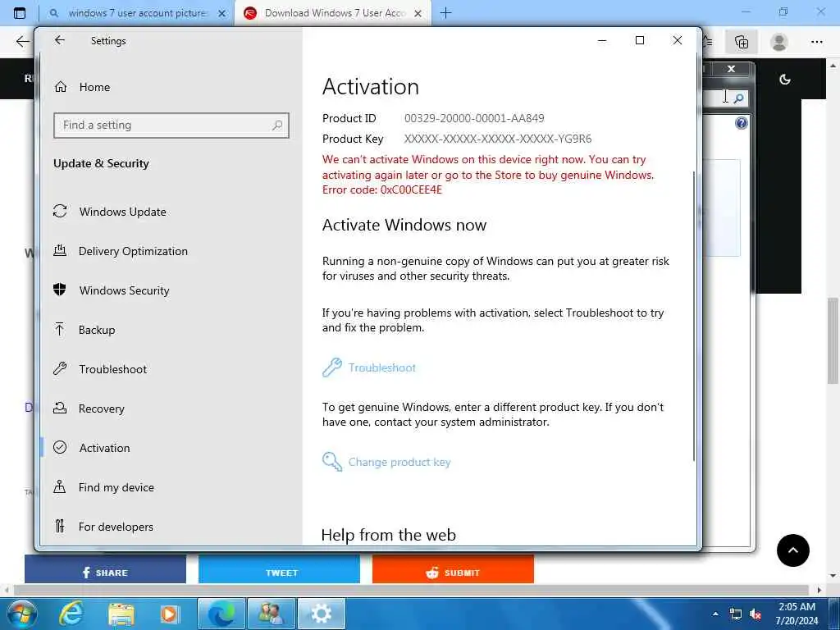
Task: Switch to windows 7 user account pictures tab
Action: (138, 13)
